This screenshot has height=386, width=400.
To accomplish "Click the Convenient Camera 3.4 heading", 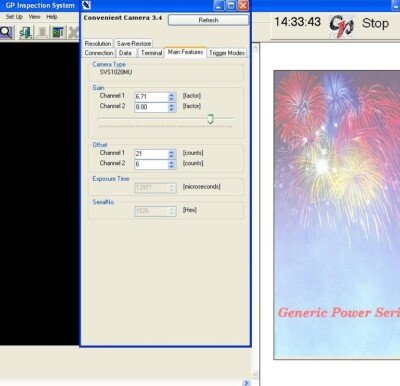I will tap(123, 18).
